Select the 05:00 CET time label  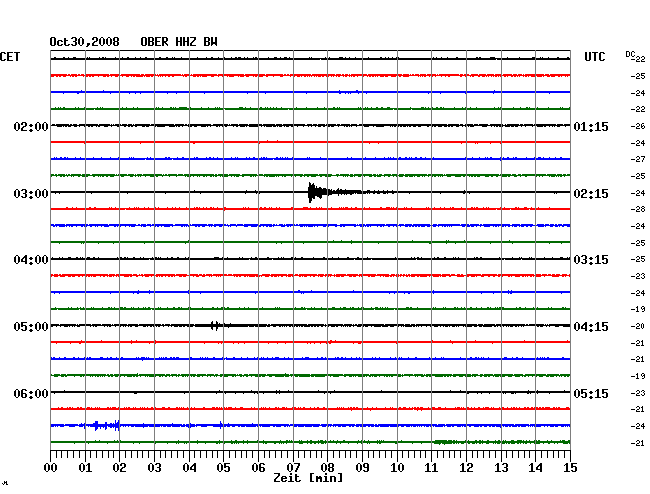click(x=31, y=327)
